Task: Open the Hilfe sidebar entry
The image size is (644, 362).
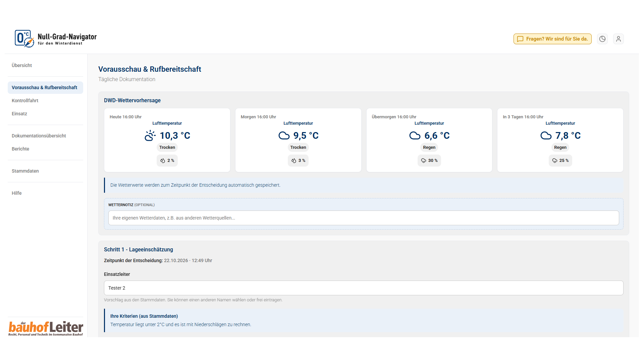Action: tap(45, 193)
